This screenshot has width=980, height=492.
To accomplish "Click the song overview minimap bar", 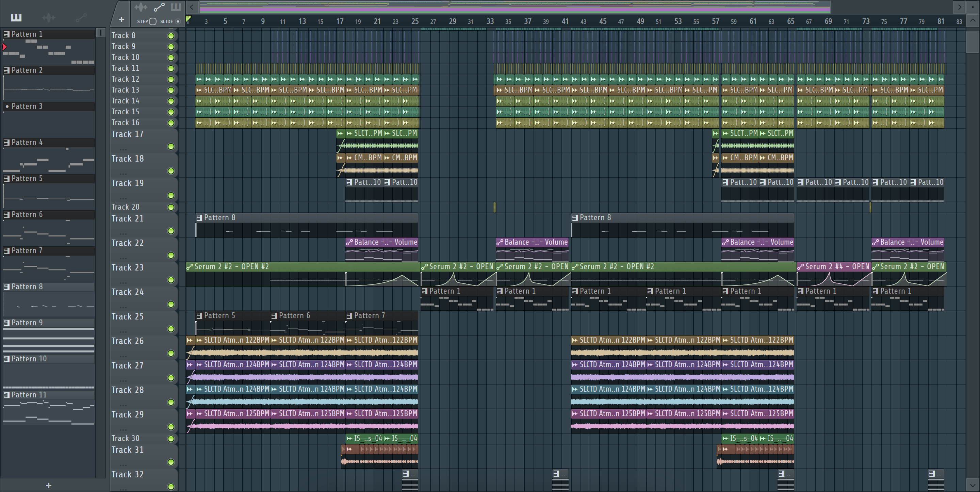I will click(515, 7).
